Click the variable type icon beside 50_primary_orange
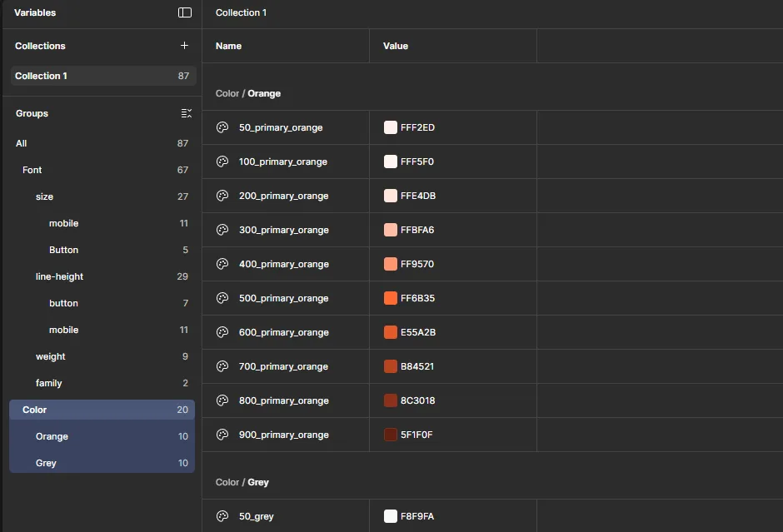Image resolution: width=783 pixels, height=532 pixels. (x=222, y=127)
